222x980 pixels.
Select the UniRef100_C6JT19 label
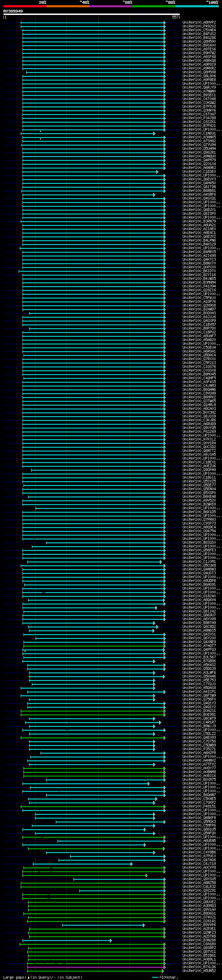click(x=199, y=864)
